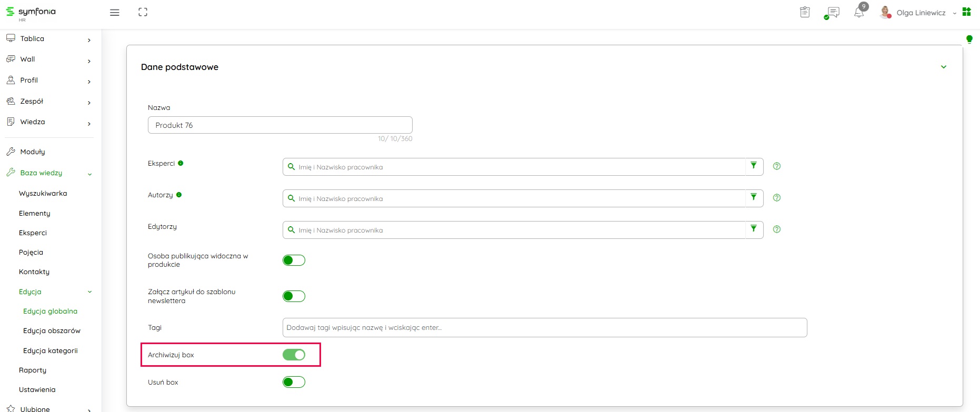Toggle the Archiwizuj box switch
The width and height of the screenshot is (980, 412).
click(x=294, y=355)
